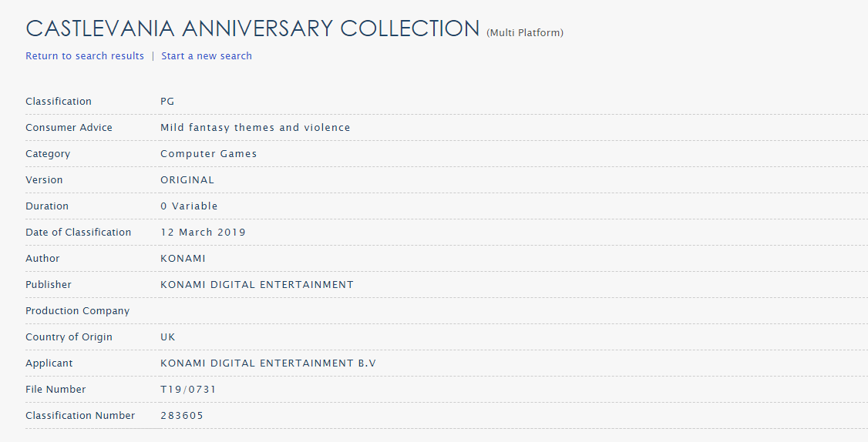
Task: Select the file number T19/0731
Action: click(x=188, y=390)
